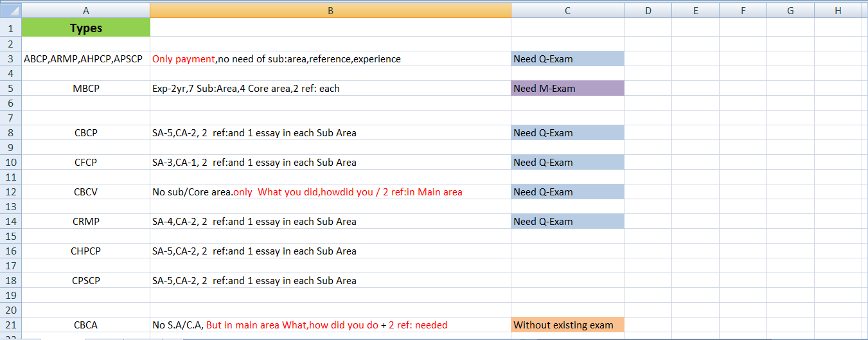This screenshot has height=340, width=868.
Task: Select the orange Without existing exam cell
Action: tap(567, 325)
